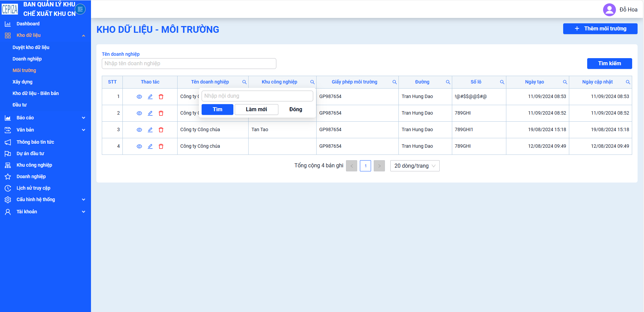Edit the row 1 record
Image resolution: width=644 pixels, height=312 pixels.
(x=150, y=97)
